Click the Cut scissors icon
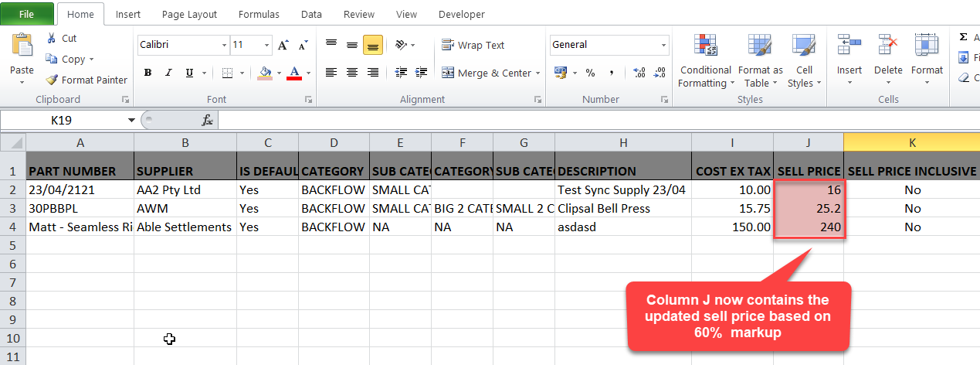 click(x=52, y=38)
